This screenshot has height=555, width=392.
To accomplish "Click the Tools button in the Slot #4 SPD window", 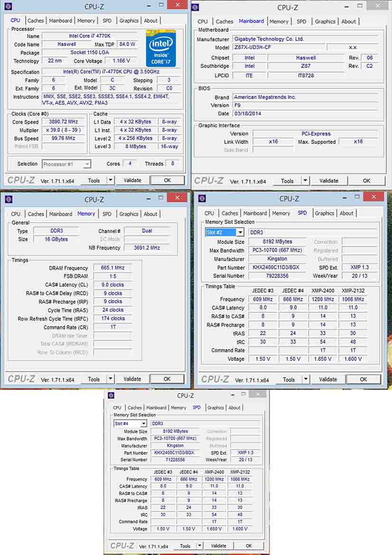I will (x=185, y=546).
